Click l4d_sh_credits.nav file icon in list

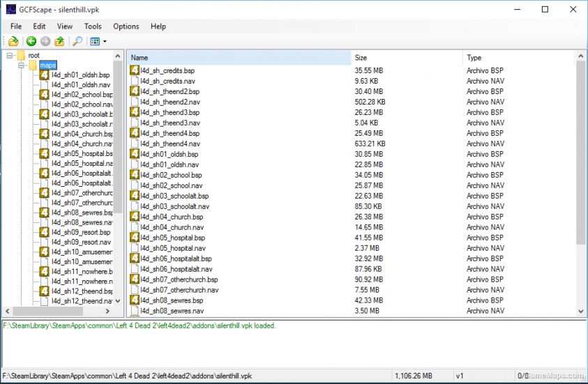[x=135, y=81]
